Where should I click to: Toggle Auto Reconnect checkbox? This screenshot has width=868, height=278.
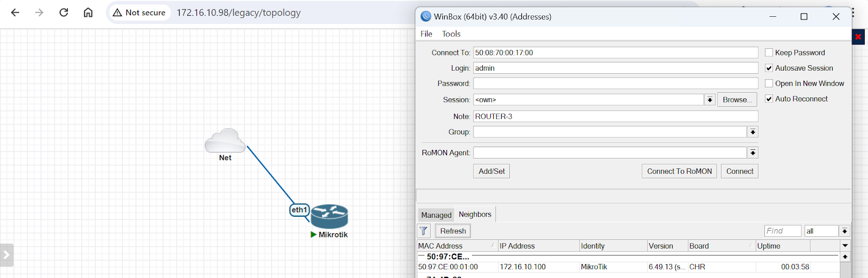(x=769, y=99)
